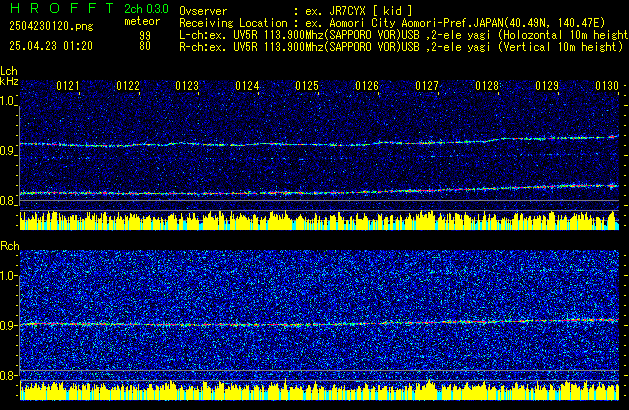Select the filename 2504230120.png

click(51, 26)
